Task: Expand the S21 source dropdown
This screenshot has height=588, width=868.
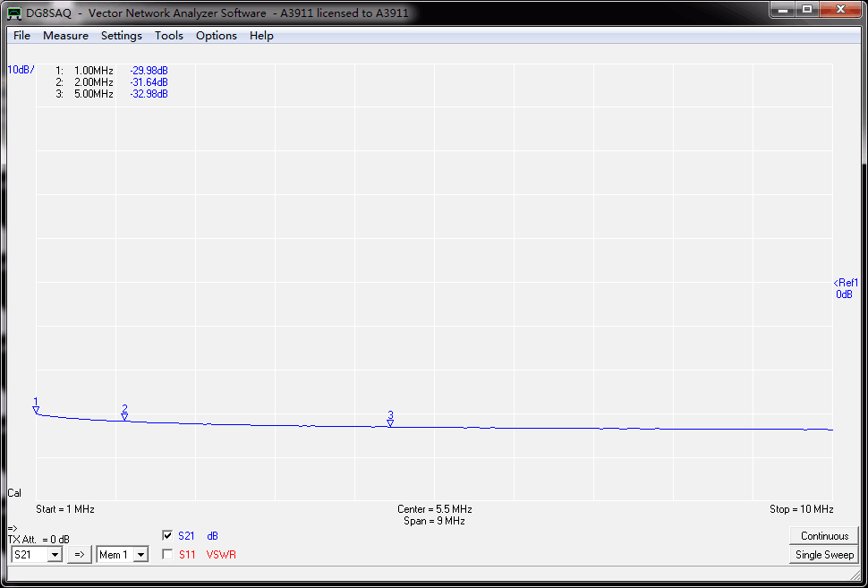Action: tap(55, 555)
